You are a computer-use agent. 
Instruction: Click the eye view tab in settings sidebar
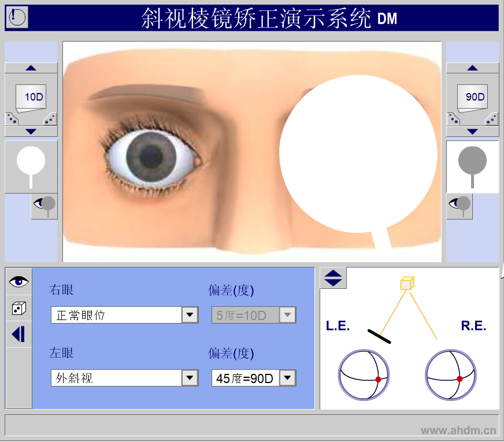click(x=19, y=282)
